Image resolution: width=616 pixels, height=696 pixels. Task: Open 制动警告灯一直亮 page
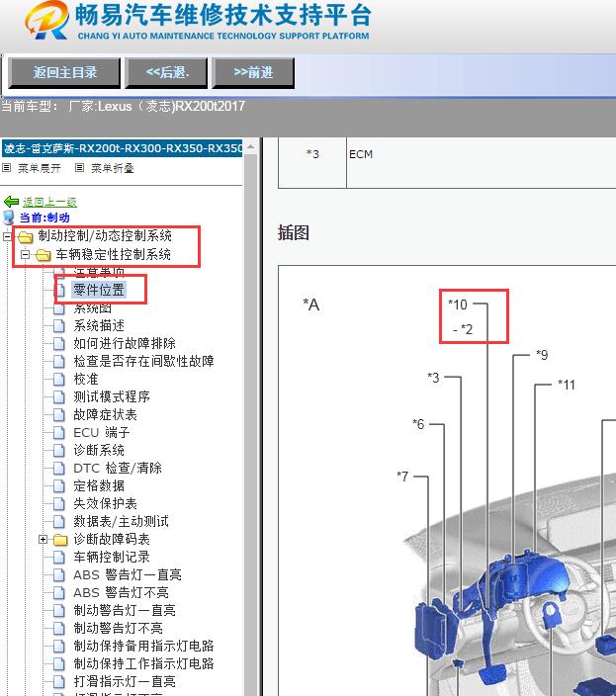[x=125, y=610]
